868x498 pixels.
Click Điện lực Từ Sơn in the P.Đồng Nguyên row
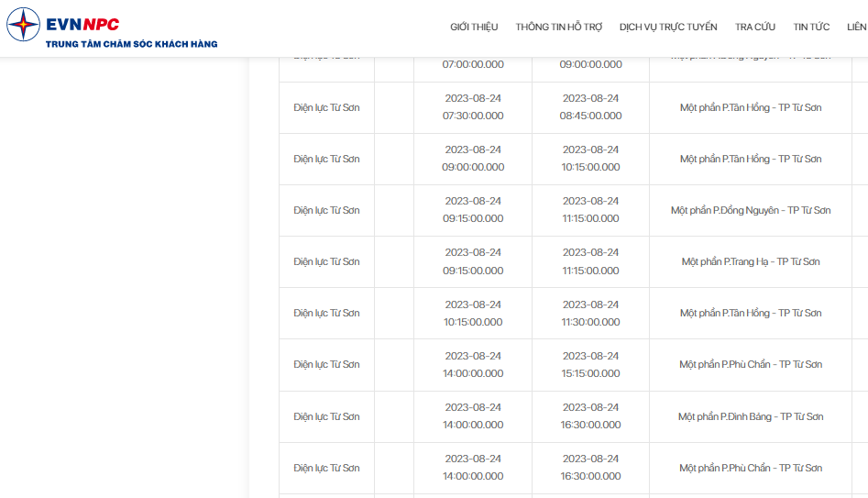[x=326, y=211]
